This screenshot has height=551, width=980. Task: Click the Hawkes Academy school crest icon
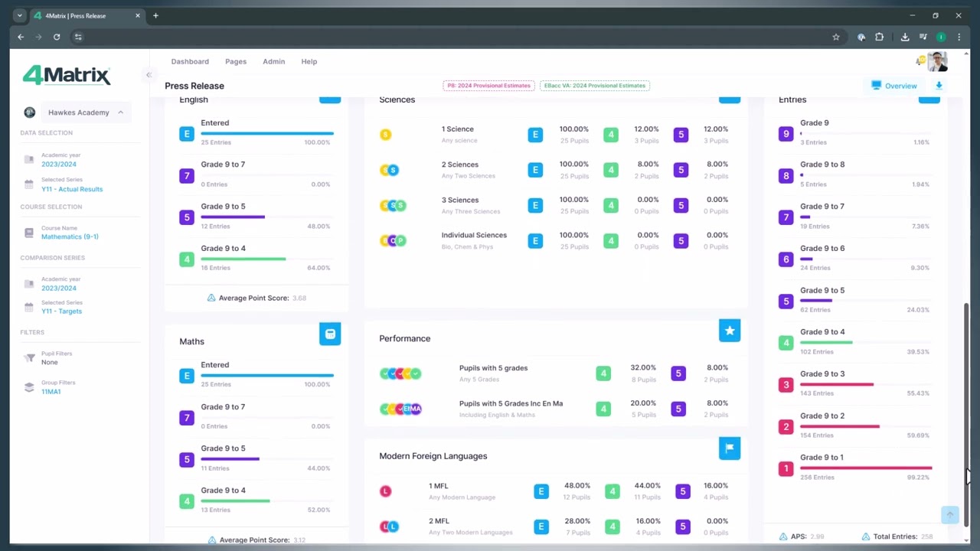point(30,112)
